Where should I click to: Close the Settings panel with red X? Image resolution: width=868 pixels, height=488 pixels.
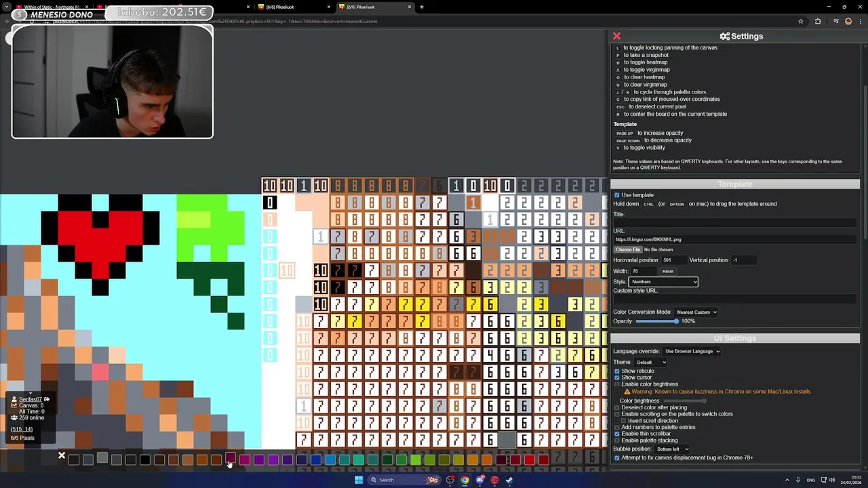pyautogui.click(x=616, y=36)
